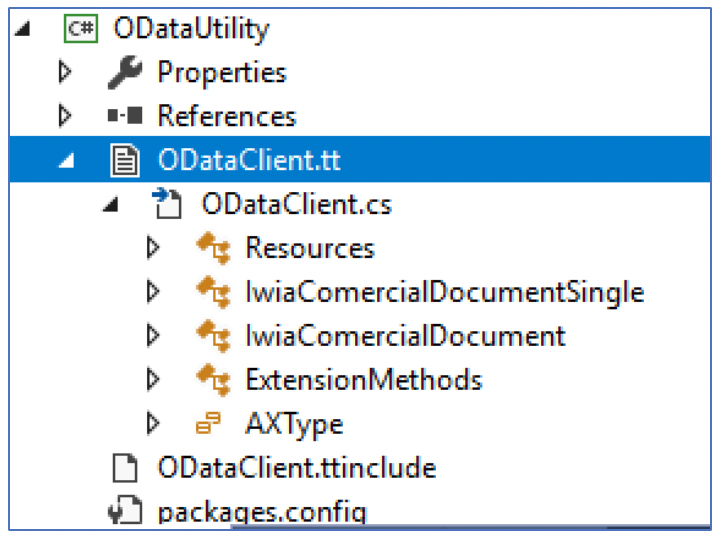
Task: Click the enum icon beside AXType
Action: (209, 424)
